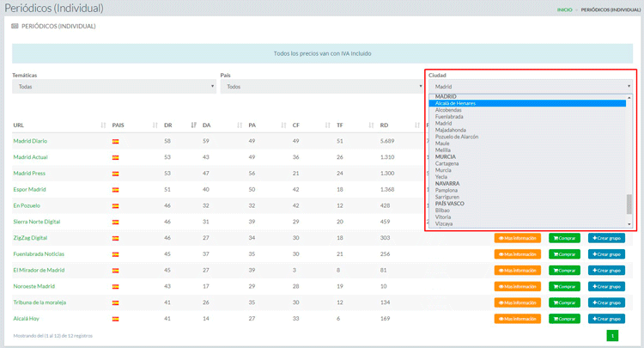Open the Temáticas dropdown
The image size is (644, 348).
tap(114, 87)
